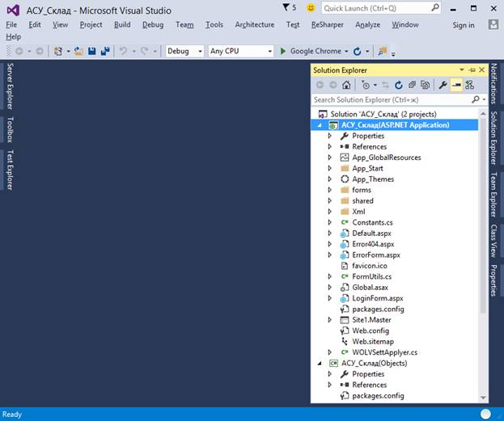Open the Team Explorer side tab

coord(493,195)
